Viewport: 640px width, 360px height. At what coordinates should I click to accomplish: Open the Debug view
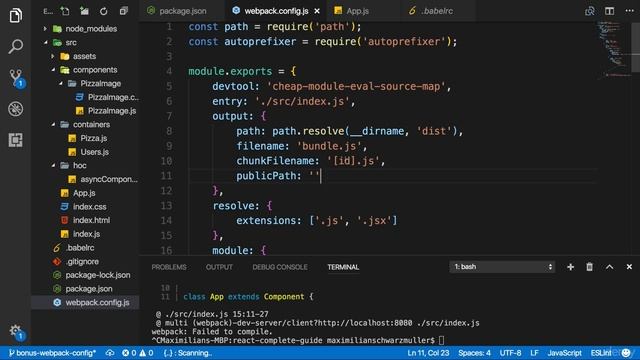[x=16, y=109]
